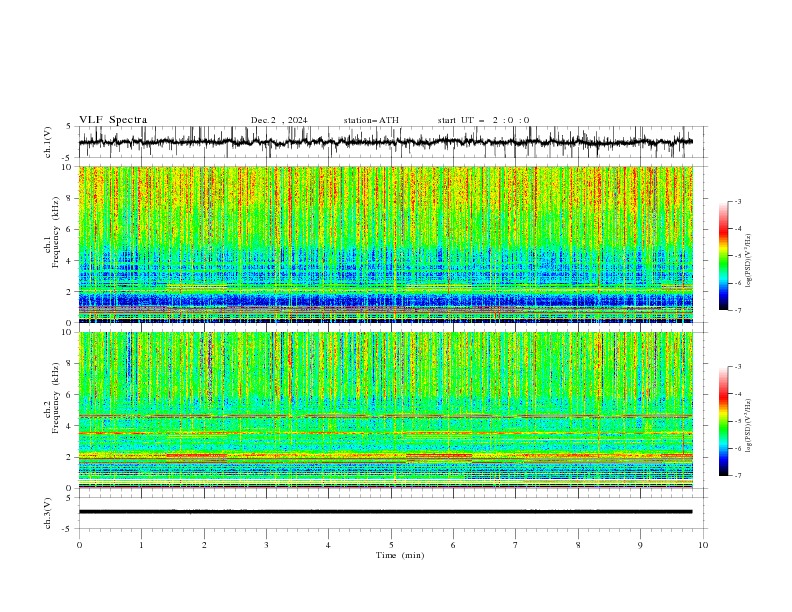Click the lower colorbar label log(PSD)(V²/Hz)

point(749,426)
